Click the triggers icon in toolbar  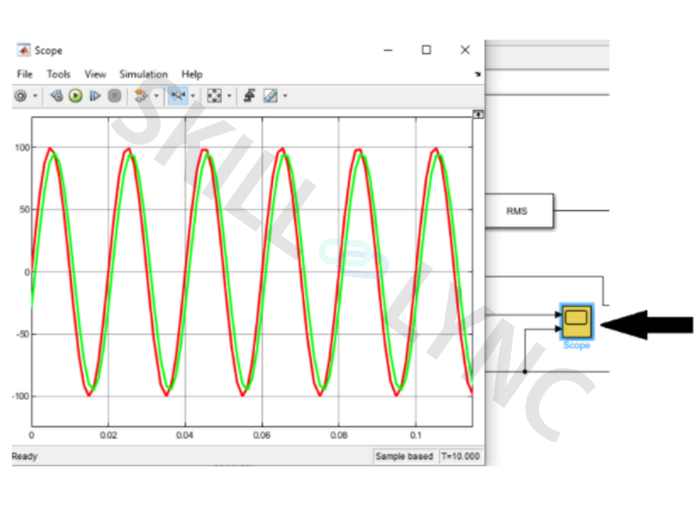(250, 96)
